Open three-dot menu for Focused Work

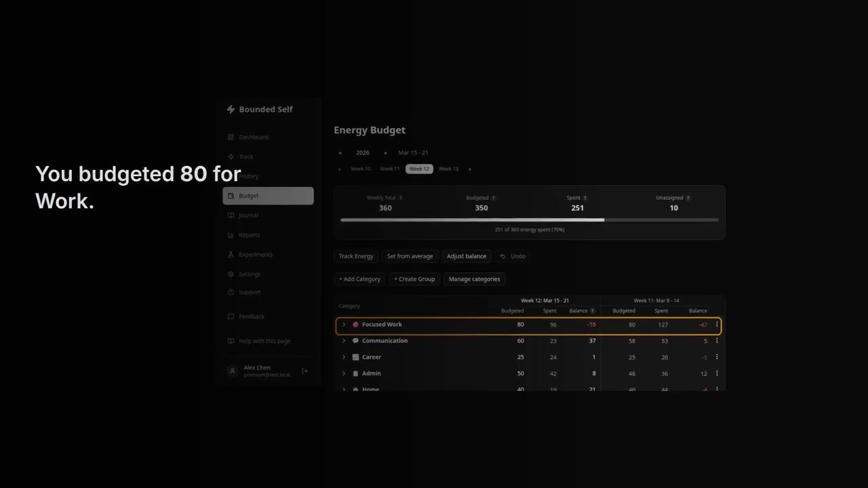717,325
